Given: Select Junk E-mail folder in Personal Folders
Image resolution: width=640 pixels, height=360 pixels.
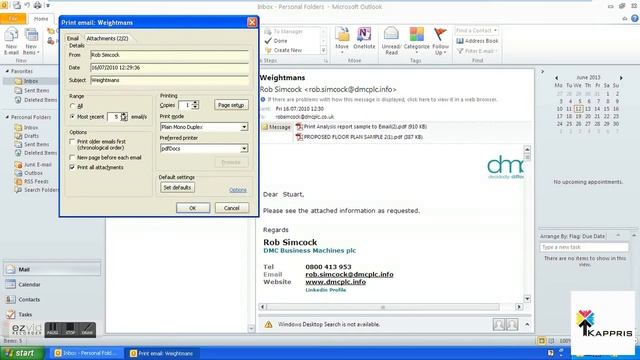Looking at the screenshot, I should (x=33, y=164).
